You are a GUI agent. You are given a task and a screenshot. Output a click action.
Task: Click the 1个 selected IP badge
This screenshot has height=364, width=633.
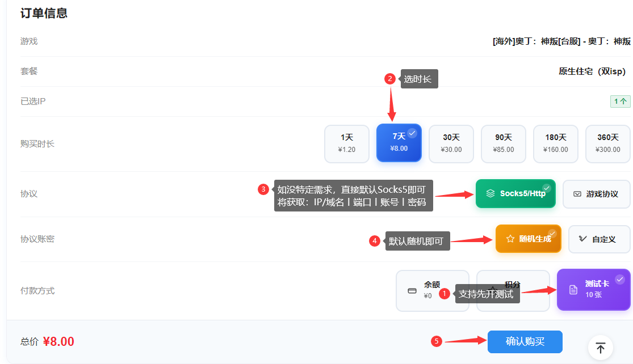620,101
